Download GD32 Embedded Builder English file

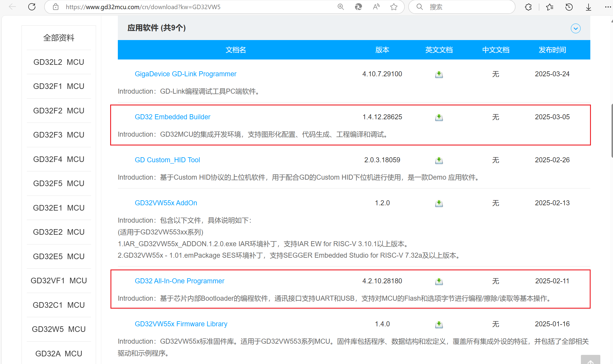[439, 117]
